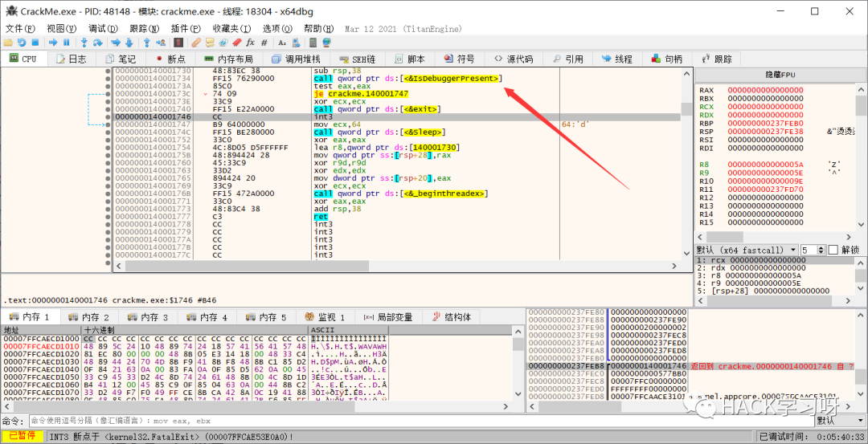Click the 已暂停 status label
868x444 pixels.
[22, 436]
